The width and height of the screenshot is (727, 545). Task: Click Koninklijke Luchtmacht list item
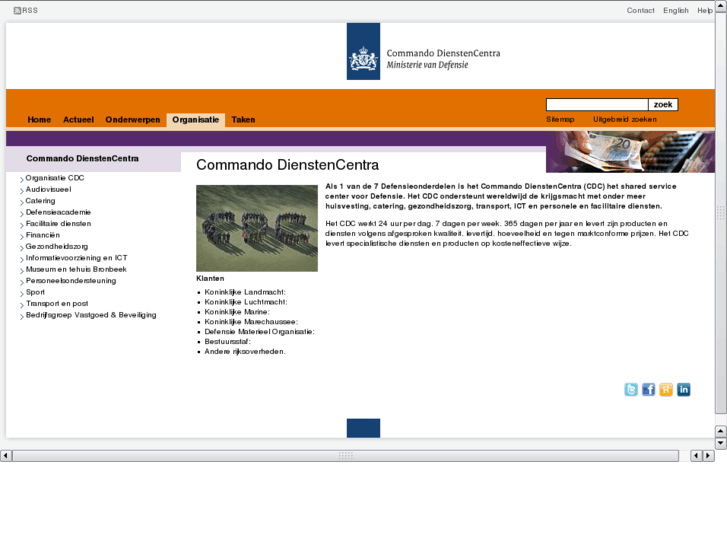(246, 302)
